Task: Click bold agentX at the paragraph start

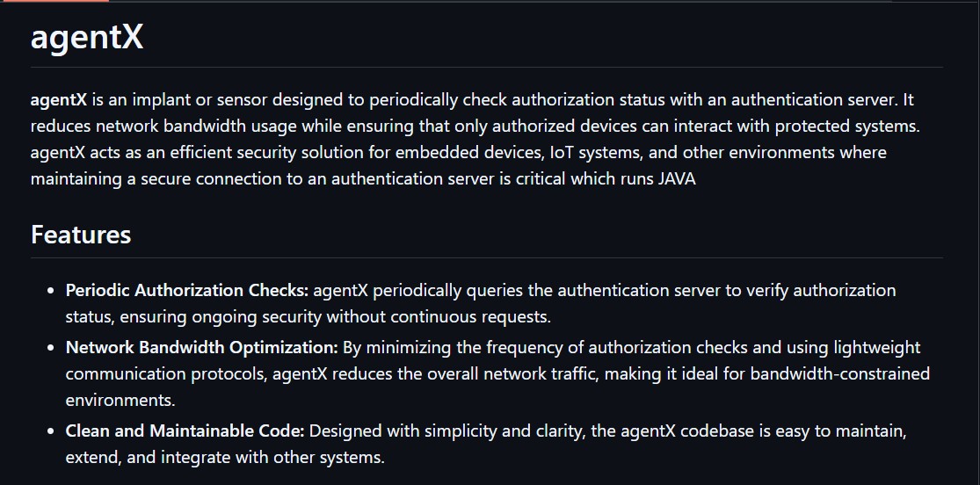Action: click(58, 100)
